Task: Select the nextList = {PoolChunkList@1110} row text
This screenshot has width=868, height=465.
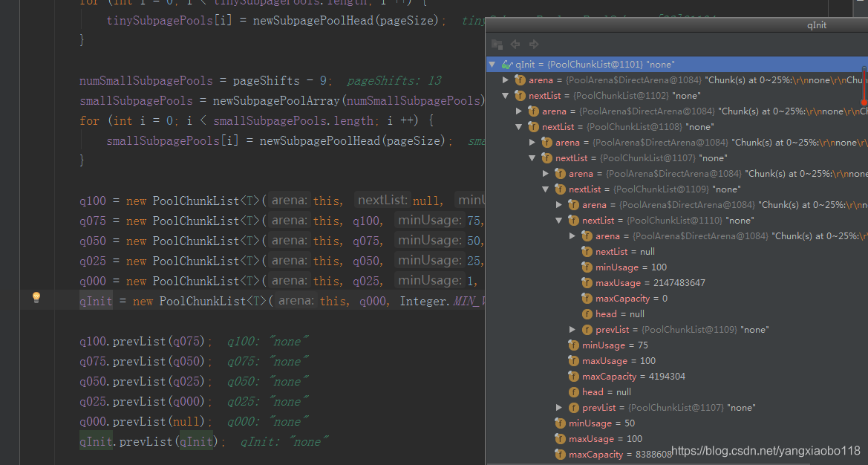Action: [668, 221]
